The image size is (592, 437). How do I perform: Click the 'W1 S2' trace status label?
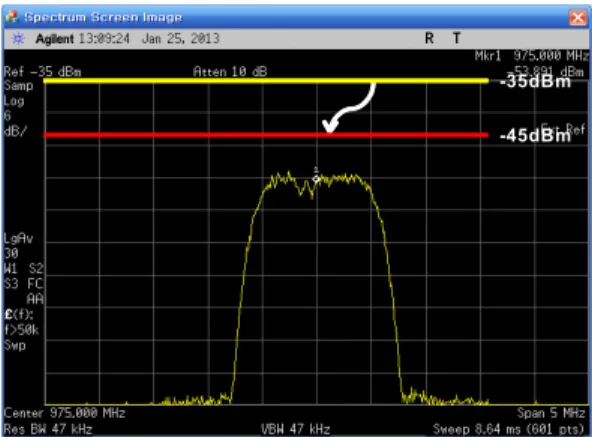click(24, 269)
